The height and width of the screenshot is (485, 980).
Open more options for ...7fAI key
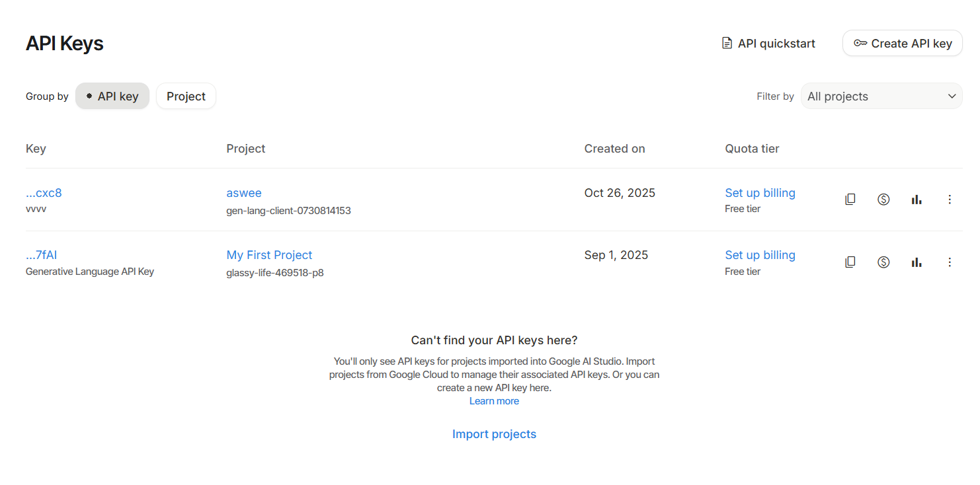coord(950,262)
